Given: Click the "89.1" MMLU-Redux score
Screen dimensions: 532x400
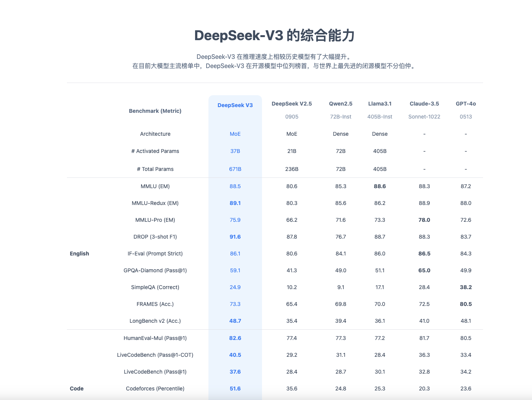Looking at the screenshot, I should click(x=235, y=203).
